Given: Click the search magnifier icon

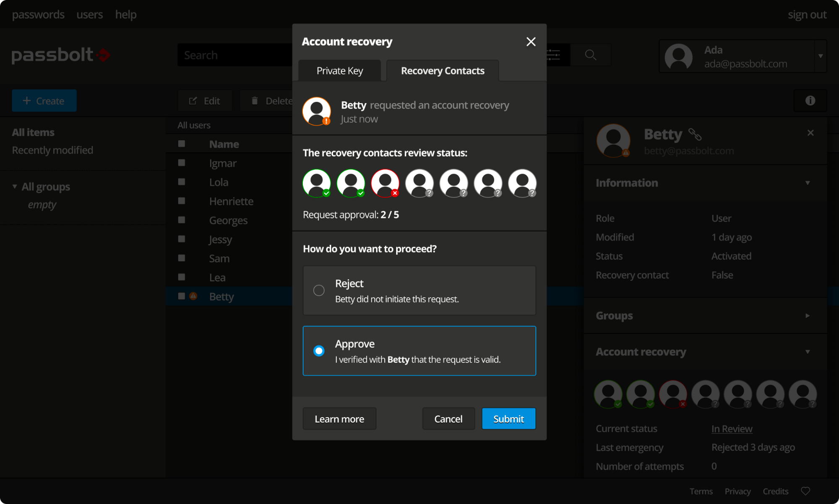Looking at the screenshot, I should [x=590, y=55].
